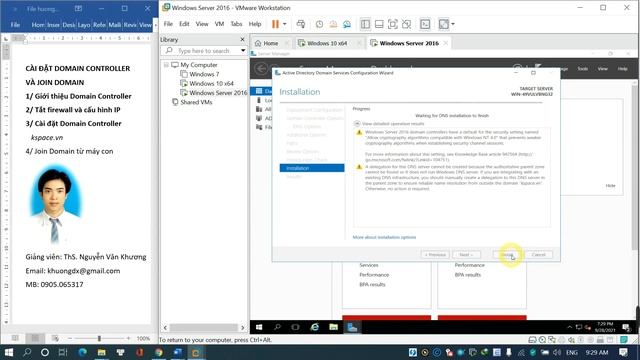Click the search icon in the guest taskbar
This screenshot has width=640, height=360.
coord(278,327)
